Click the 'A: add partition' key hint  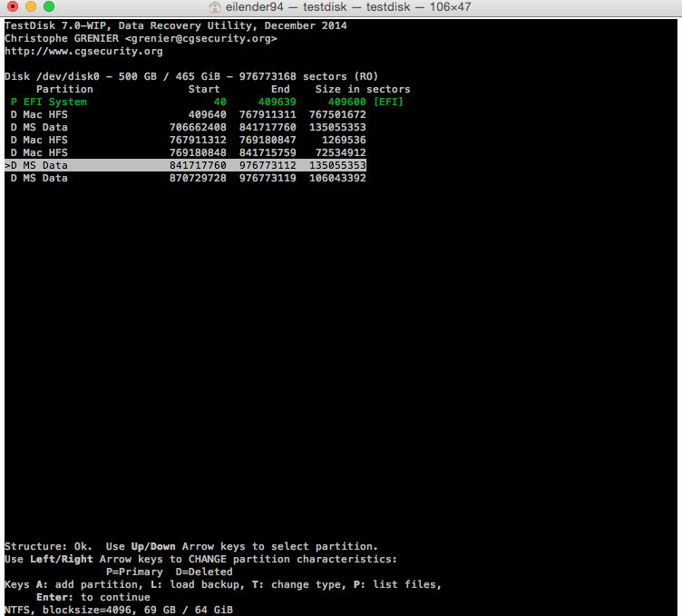(x=90, y=584)
